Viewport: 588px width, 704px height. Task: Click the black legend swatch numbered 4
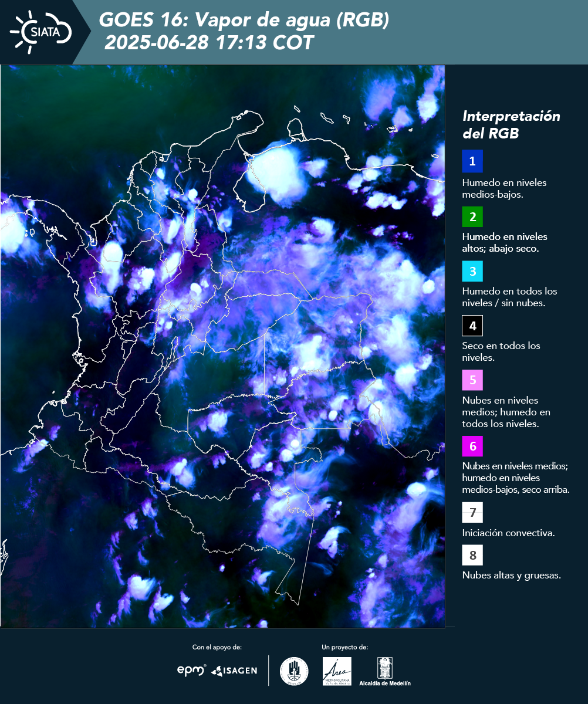472,326
